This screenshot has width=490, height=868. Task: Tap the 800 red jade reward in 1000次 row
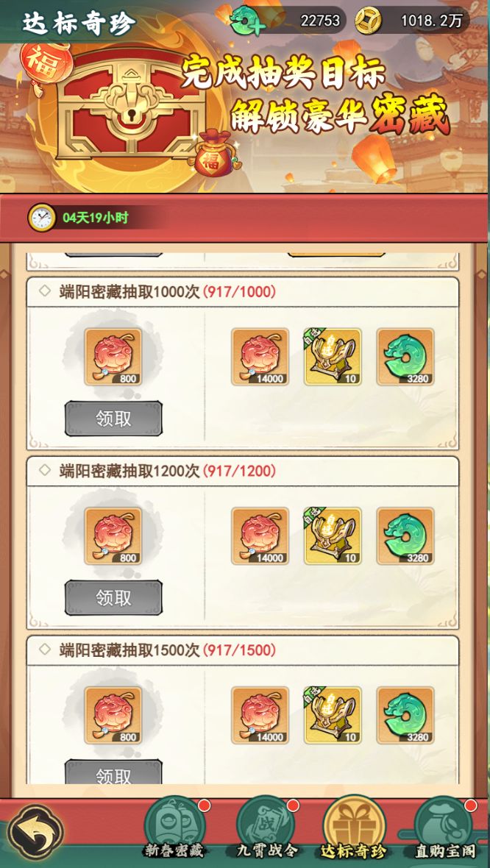coord(113,357)
